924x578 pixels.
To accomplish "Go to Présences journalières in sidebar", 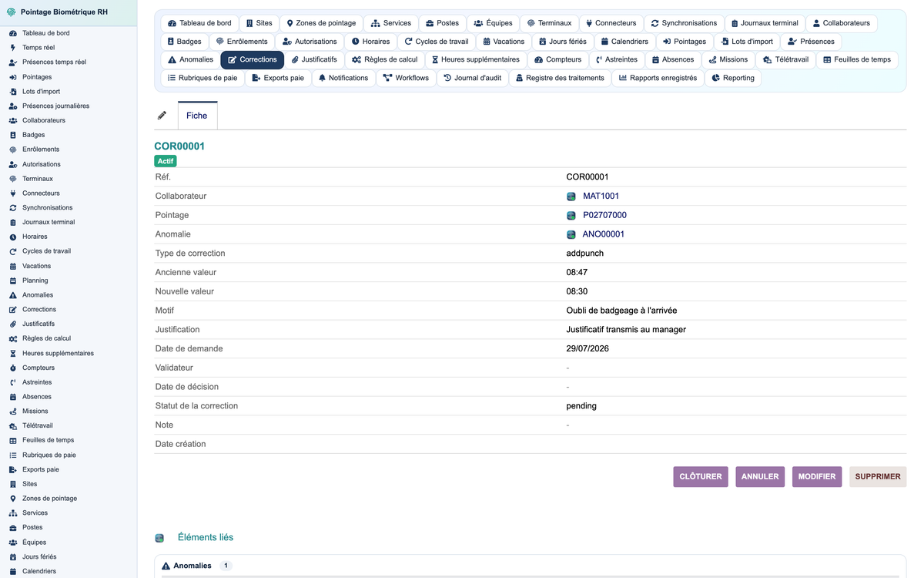I will [55, 106].
